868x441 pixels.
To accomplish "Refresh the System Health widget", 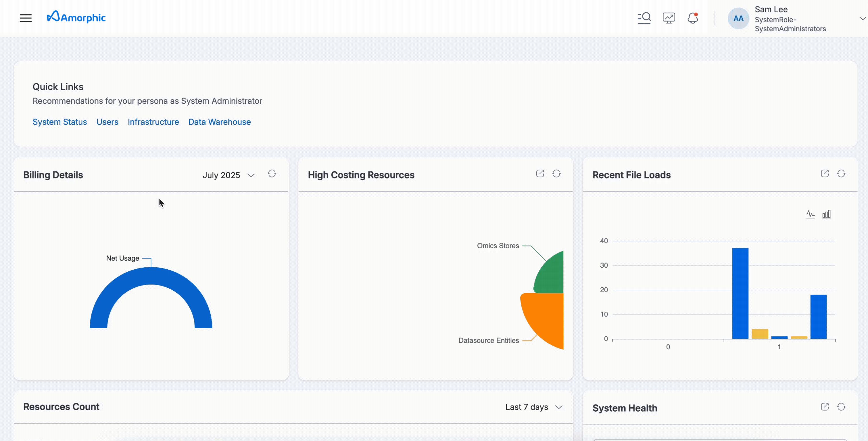I will [841, 407].
